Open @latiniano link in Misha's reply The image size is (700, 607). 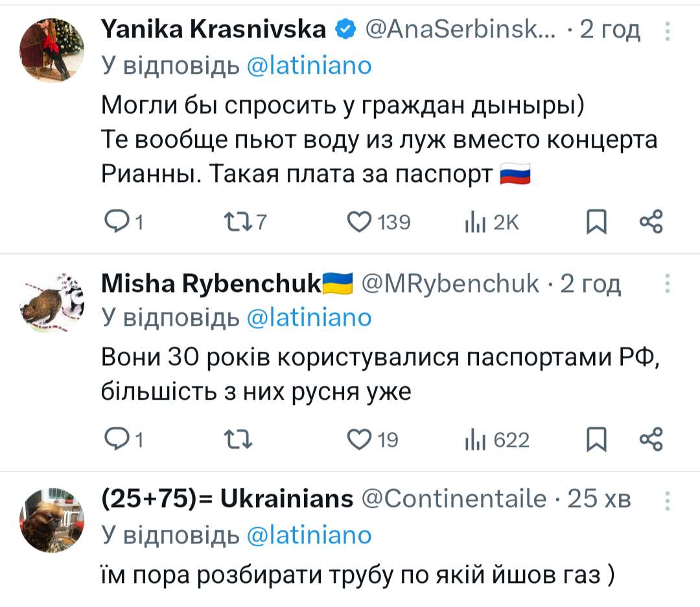click(309, 317)
